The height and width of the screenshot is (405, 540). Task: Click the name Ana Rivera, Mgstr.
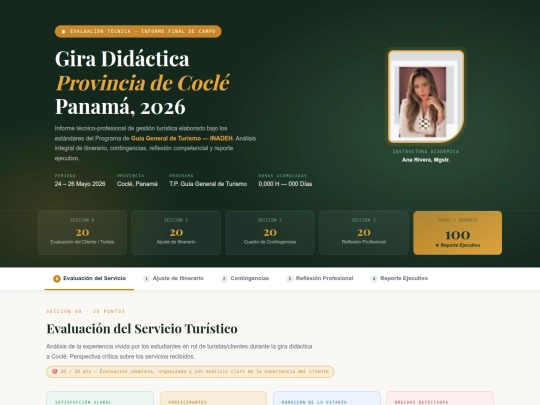(x=426, y=160)
